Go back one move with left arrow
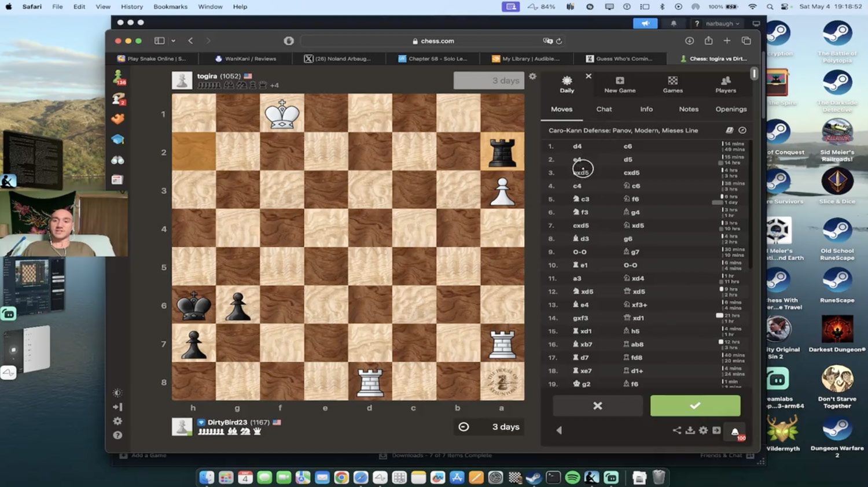This screenshot has height=487, width=868. 559,430
